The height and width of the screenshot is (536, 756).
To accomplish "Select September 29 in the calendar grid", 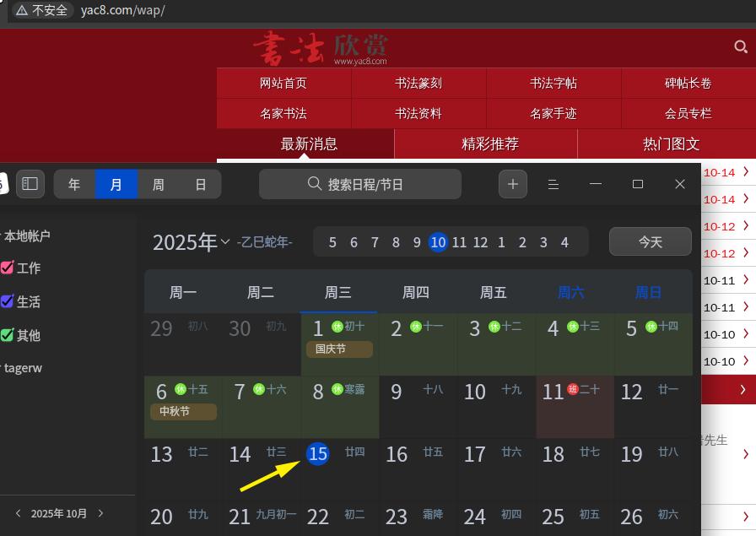I will point(184,344).
